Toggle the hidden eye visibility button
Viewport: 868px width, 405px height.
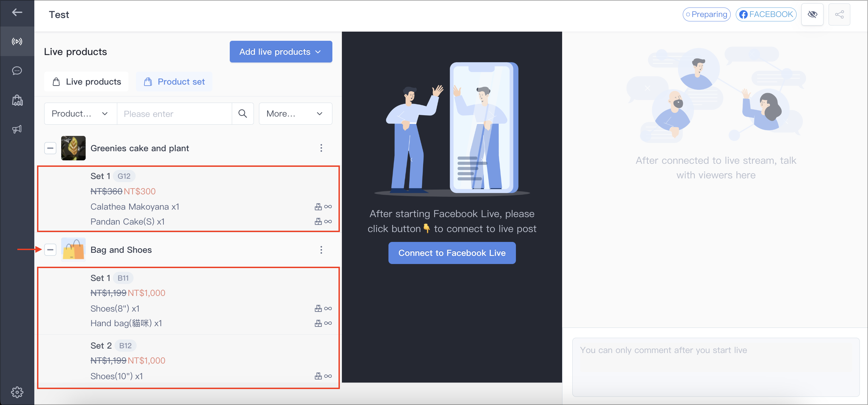tap(812, 14)
